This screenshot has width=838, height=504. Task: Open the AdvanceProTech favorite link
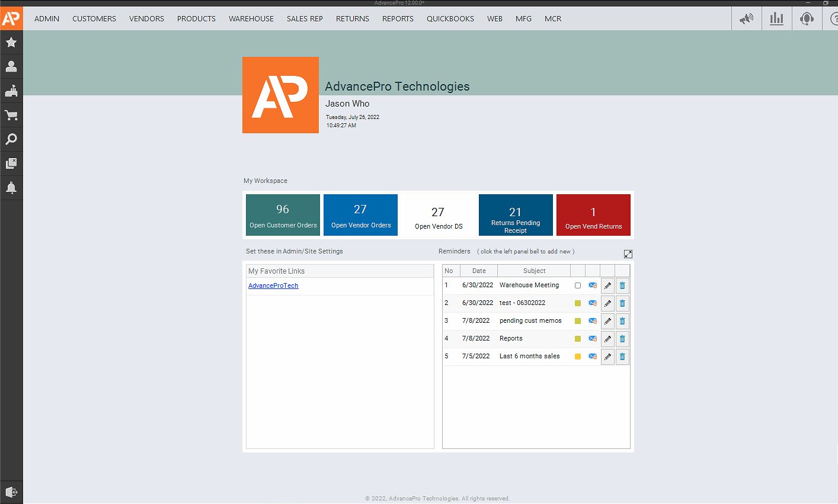273,285
